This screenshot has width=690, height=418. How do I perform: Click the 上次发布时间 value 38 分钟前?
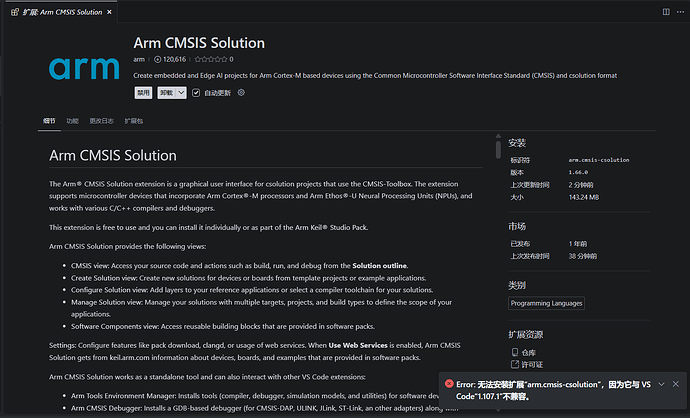[x=583, y=256]
